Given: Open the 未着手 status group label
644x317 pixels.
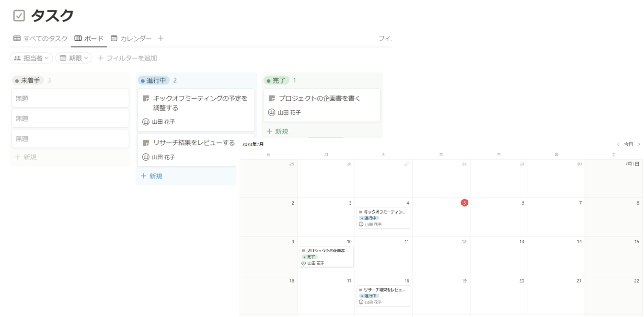Looking at the screenshot, I should pyautogui.click(x=28, y=81).
